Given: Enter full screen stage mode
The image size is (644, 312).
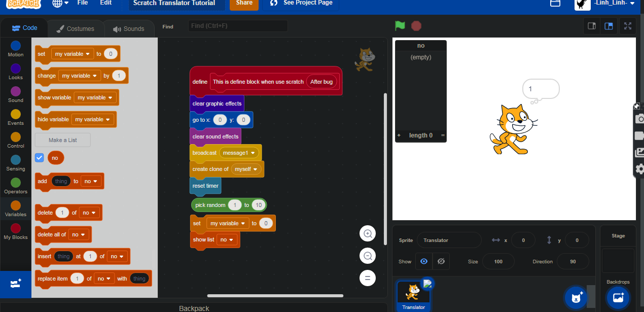Looking at the screenshot, I should [x=628, y=25].
